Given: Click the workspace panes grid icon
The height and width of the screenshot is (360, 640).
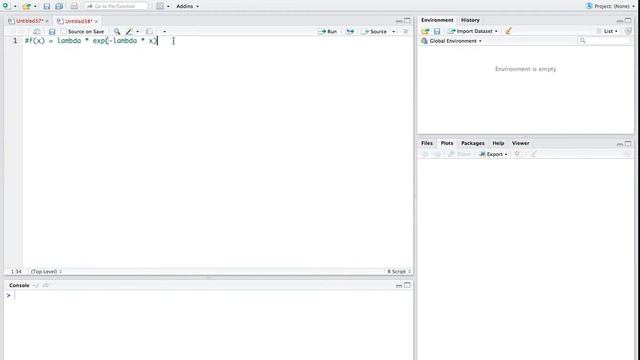Looking at the screenshot, I should pyautogui.click(x=160, y=6).
